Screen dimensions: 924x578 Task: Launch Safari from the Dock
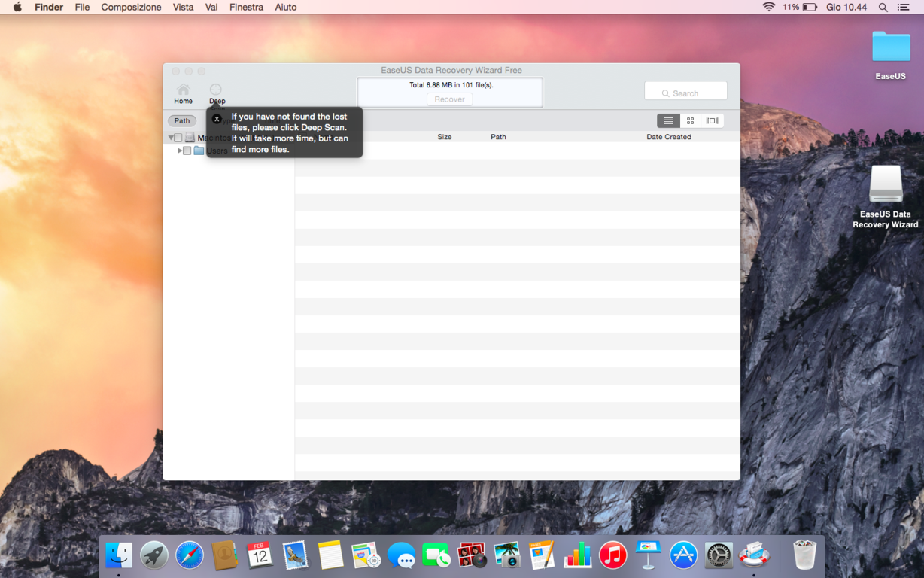[x=190, y=555]
